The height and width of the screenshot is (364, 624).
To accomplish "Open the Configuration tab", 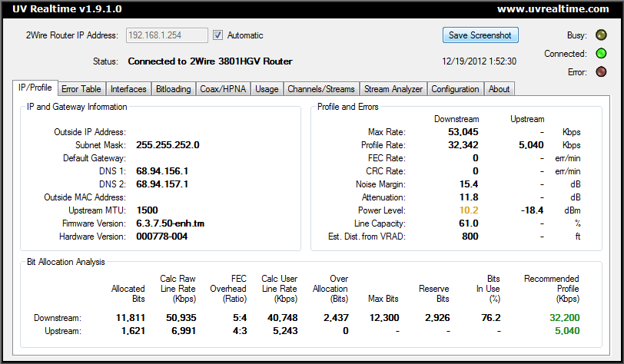I will coord(455,89).
